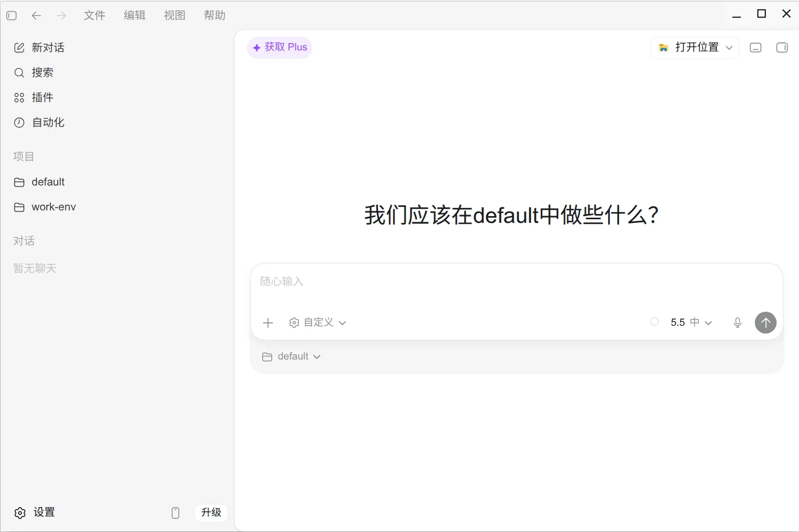Open the 帮助 menu
Image resolution: width=799 pixels, height=532 pixels.
215,16
